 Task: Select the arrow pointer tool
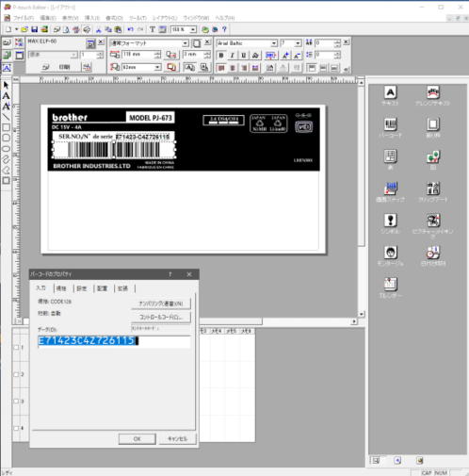click(x=6, y=85)
